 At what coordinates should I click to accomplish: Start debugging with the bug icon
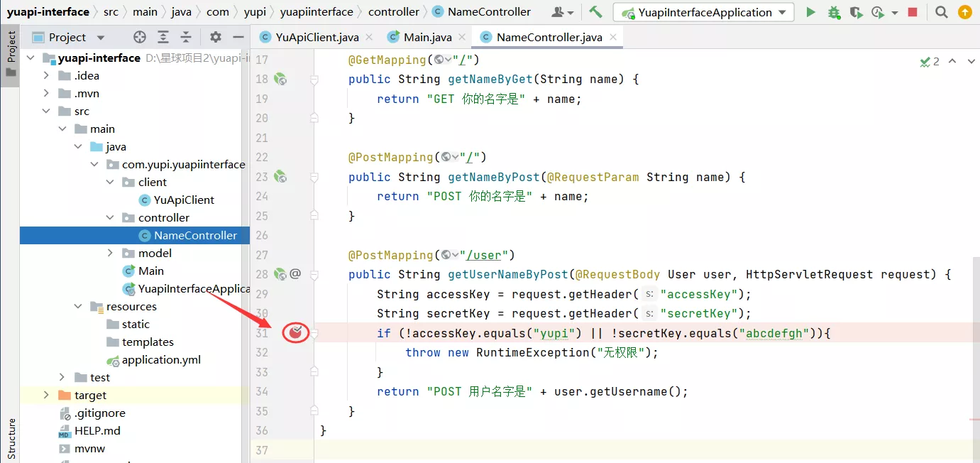834,12
